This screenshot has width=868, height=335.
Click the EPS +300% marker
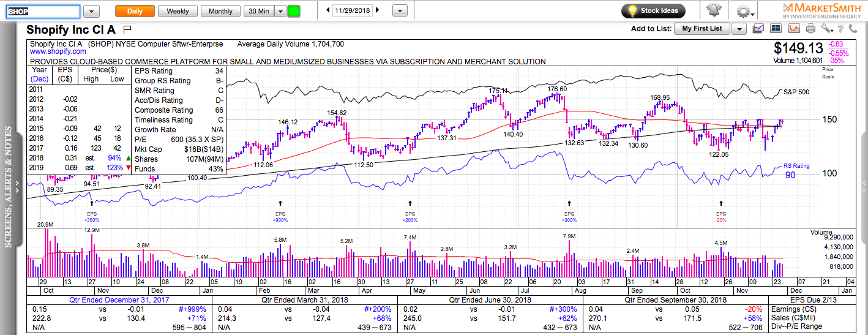tap(570, 216)
